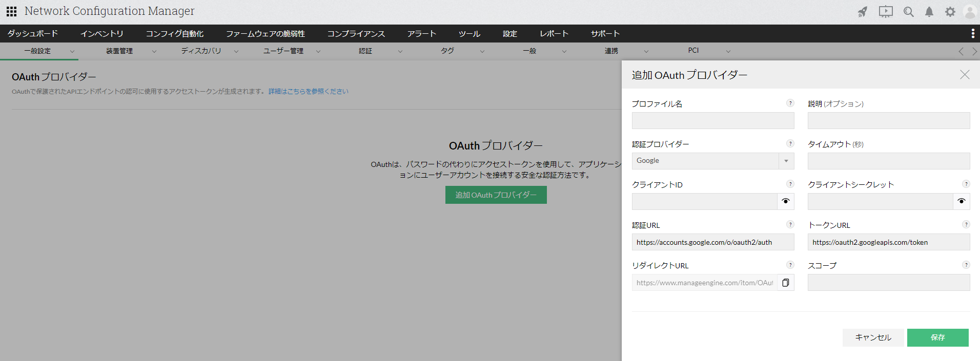Screen dimensions: 980x361
Task: Open the ツール menu
Action: pos(469,33)
